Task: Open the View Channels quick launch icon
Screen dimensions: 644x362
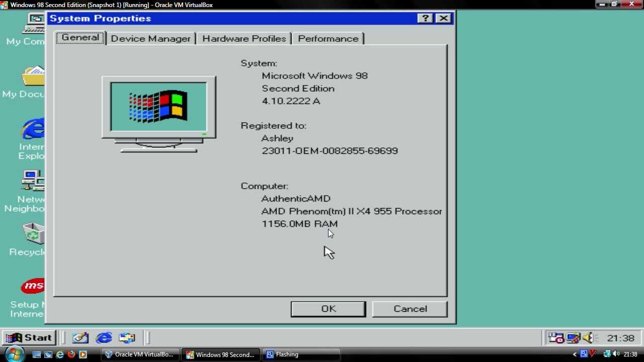Action: tap(127, 338)
